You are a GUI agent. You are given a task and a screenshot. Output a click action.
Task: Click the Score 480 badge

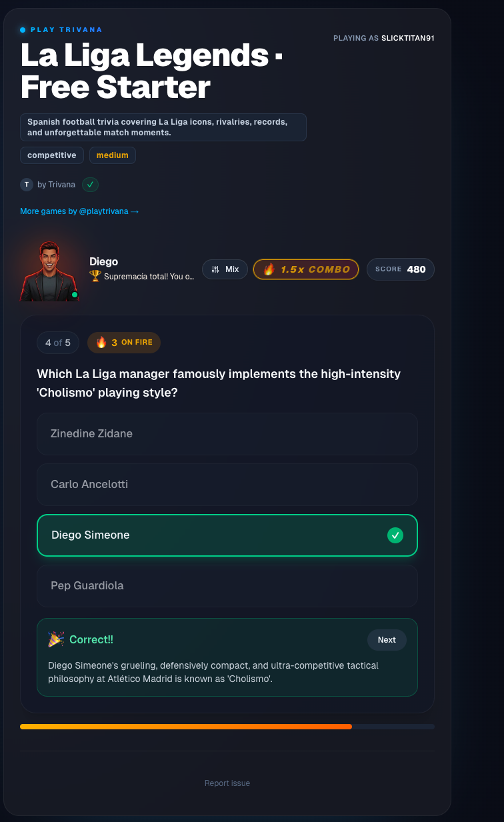[400, 269]
